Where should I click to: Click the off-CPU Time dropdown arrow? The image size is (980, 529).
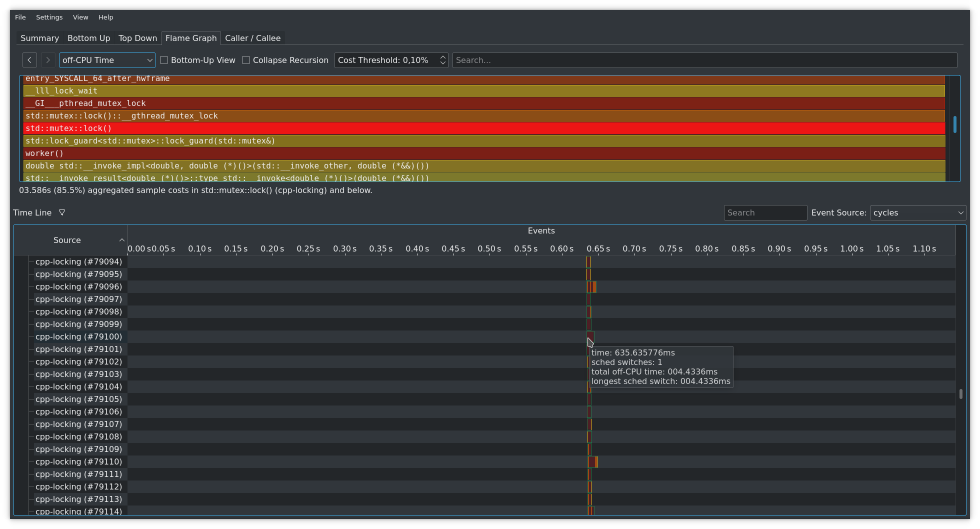(x=149, y=60)
